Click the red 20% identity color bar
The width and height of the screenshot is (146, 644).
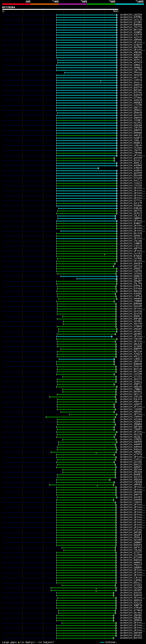tap(16, 4)
